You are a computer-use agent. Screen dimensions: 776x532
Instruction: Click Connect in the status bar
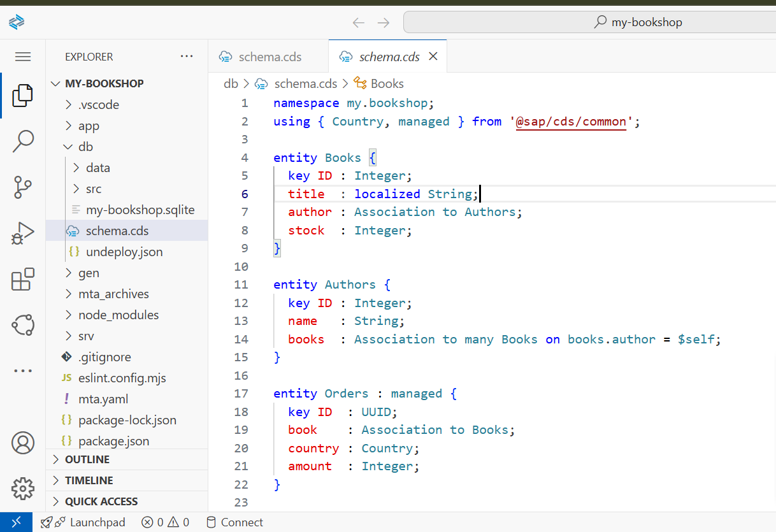pyautogui.click(x=234, y=522)
